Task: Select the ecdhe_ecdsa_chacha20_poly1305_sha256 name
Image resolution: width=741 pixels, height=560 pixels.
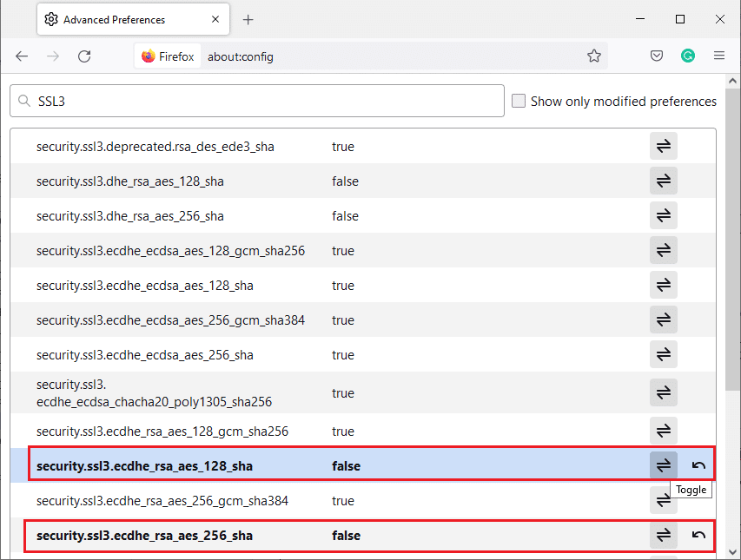Action: (x=154, y=392)
